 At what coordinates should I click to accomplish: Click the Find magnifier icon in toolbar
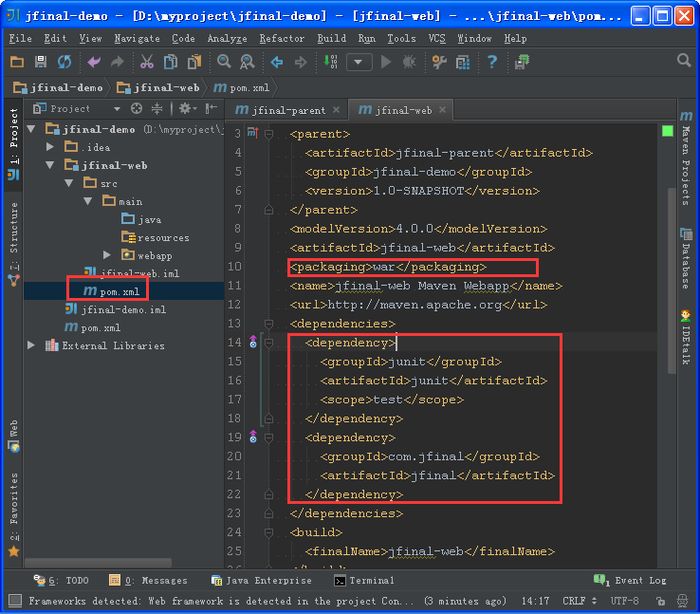223,62
